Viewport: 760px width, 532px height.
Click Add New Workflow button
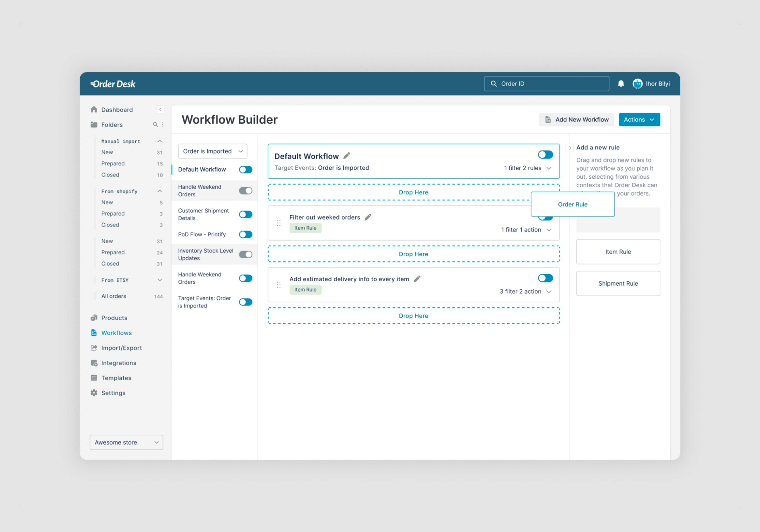pyautogui.click(x=576, y=120)
